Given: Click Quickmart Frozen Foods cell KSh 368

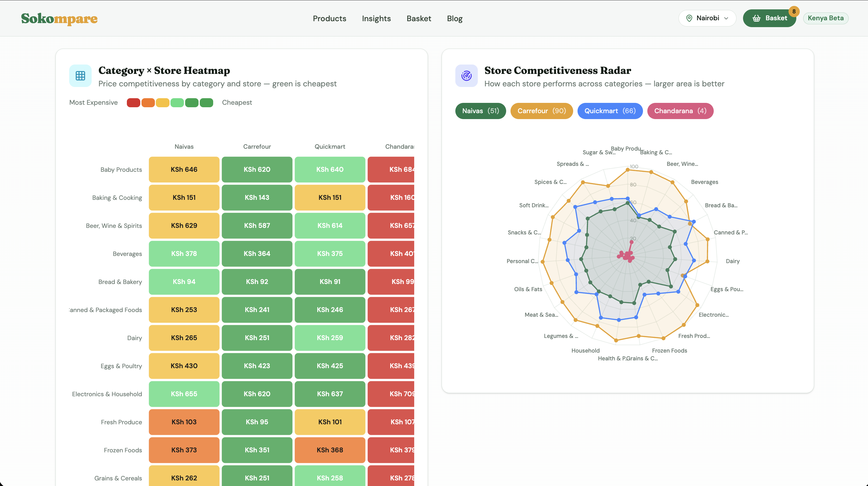Looking at the screenshot, I should (330, 450).
